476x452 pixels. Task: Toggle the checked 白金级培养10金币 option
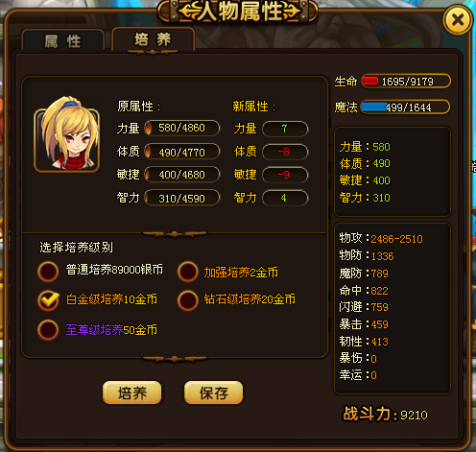point(48,300)
